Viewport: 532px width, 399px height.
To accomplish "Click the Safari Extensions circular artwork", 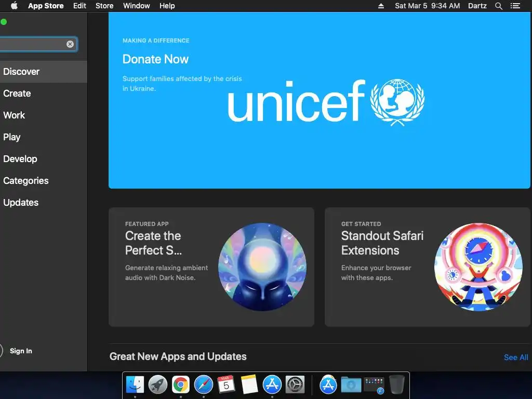I will (478, 267).
